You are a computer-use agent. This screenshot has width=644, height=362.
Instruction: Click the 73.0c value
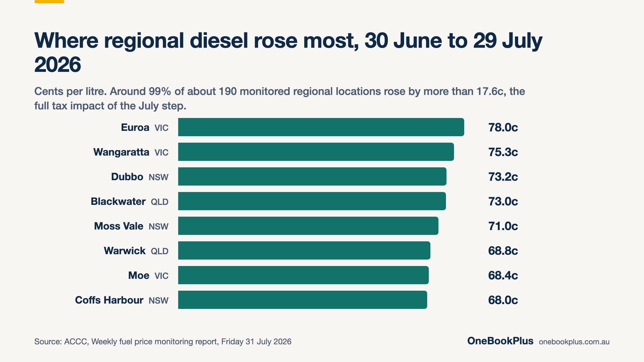pyautogui.click(x=503, y=201)
